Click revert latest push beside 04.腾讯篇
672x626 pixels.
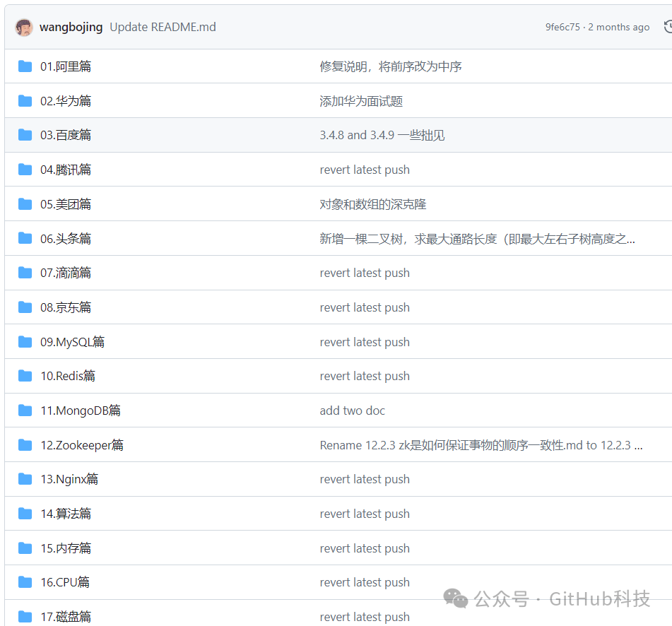pyautogui.click(x=365, y=170)
